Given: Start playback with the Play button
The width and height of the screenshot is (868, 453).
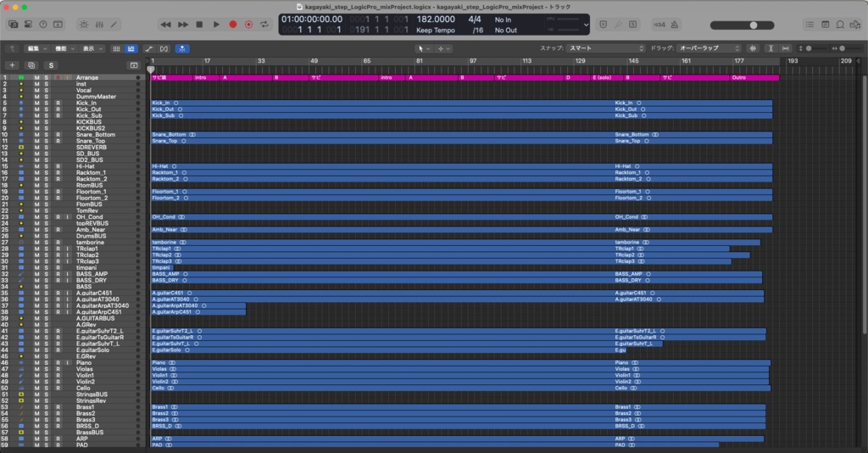Looking at the screenshot, I should pyautogui.click(x=216, y=25).
